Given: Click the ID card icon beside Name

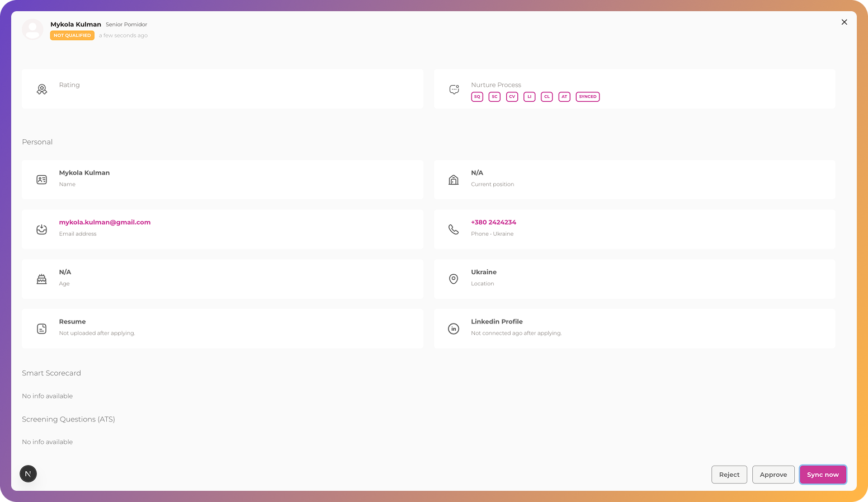Looking at the screenshot, I should (42, 180).
